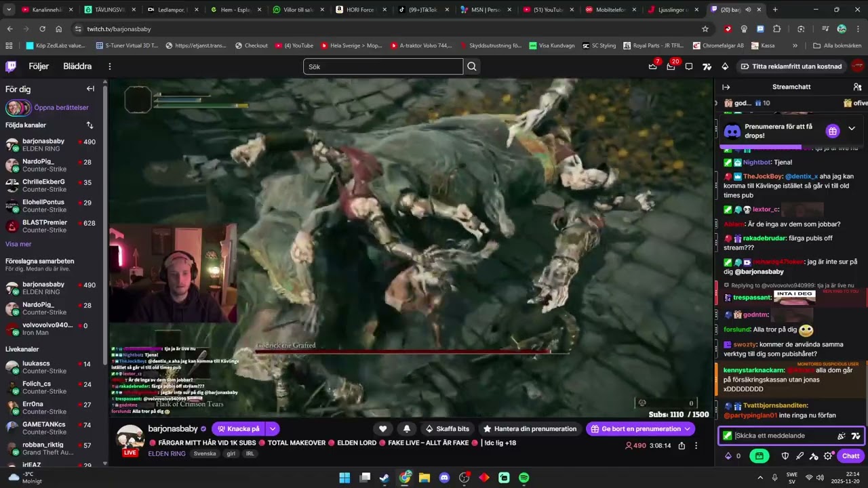This screenshot has width=868, height=488.
Task: Click the search magnifier button
Action: coord(472,66)
